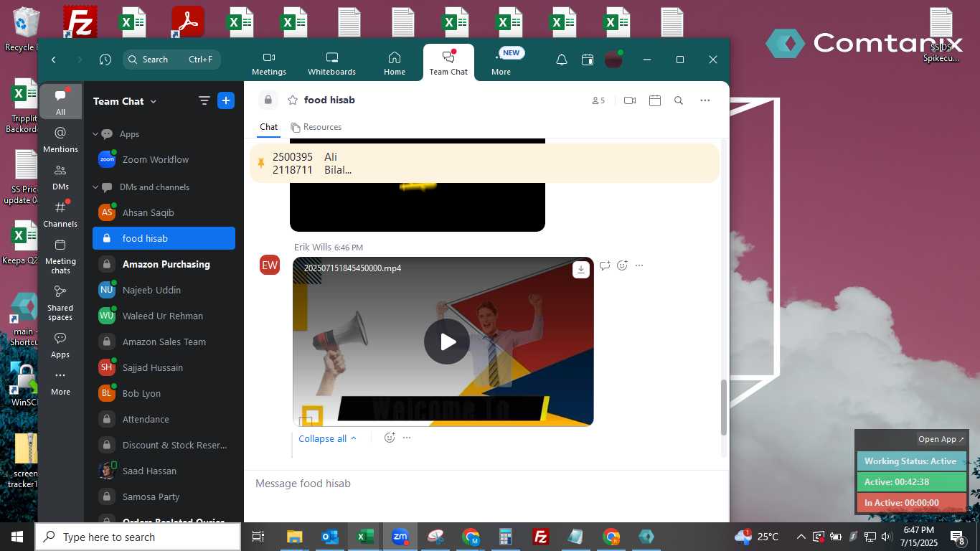The width and height of the screenshot is (980, 551).
Task: Open the Discount & Stock Reser... channel
Action: (164, 445)
